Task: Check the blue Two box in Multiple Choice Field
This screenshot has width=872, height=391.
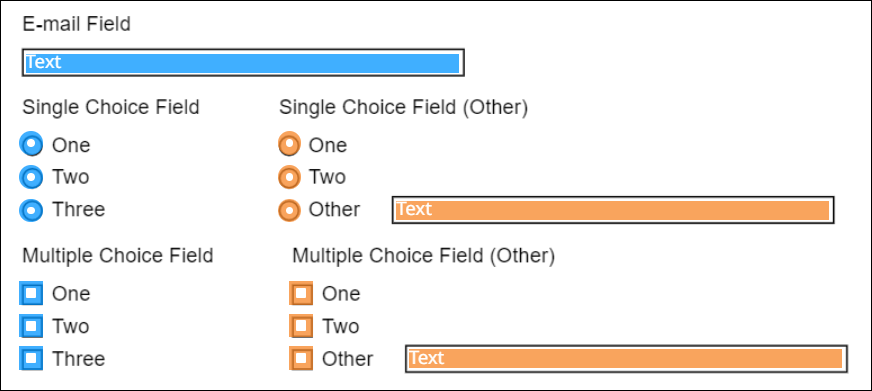Action: (x=31, y=326)
